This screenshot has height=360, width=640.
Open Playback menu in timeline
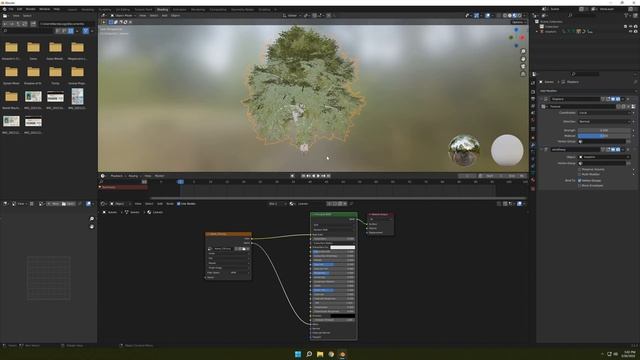(x=117, y=176)
